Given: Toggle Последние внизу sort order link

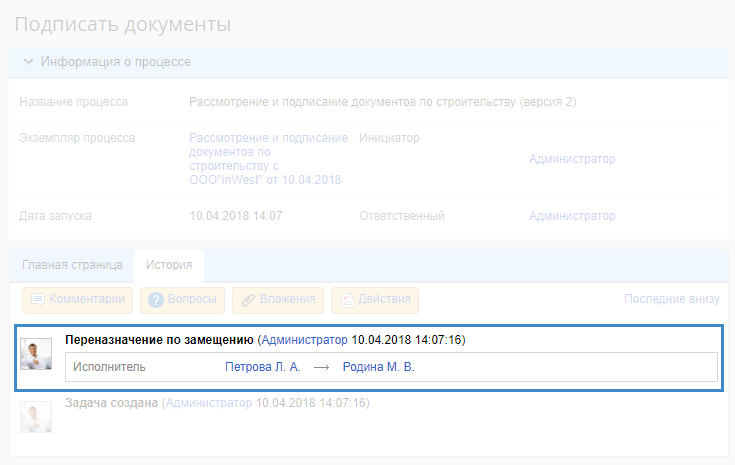Looking at the screenshot, I should pyautogui.click(x=672, y=299).
